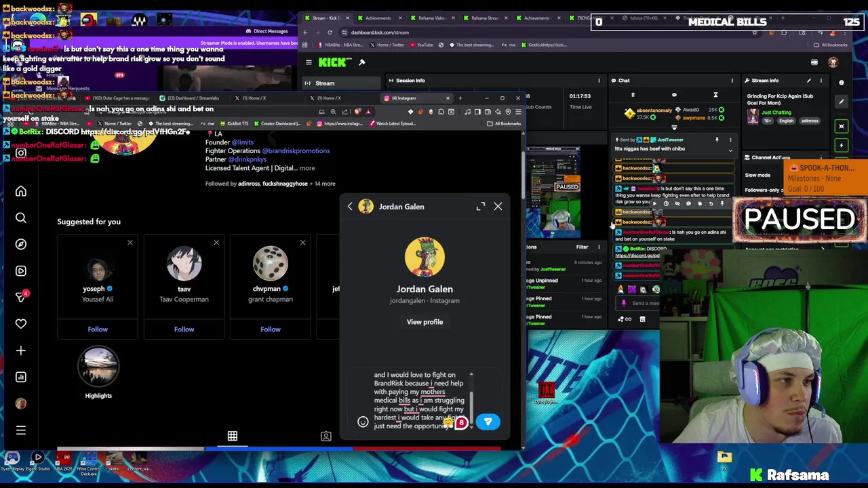Dismiss the yoseph suggestion card
Screen dimensions: 868x488
click(x=130, y=243)
